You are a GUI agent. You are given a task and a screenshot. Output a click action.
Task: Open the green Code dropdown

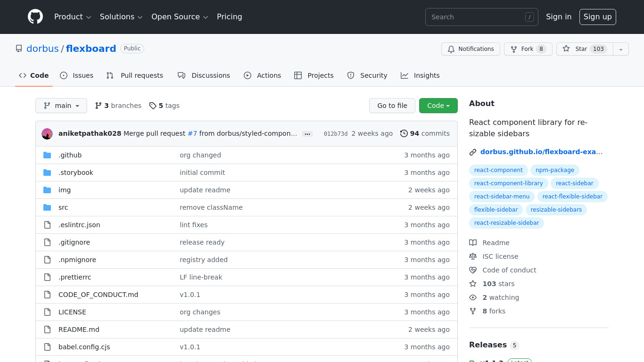tap(438, 106)
